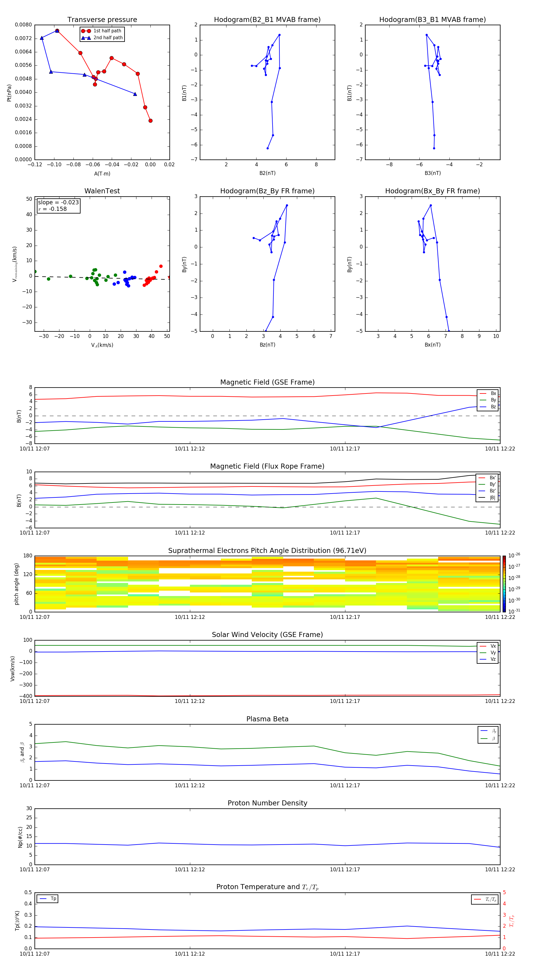The width and height of the screenshot is (535, 980).
Task: Click the '2nd half path' legend entry
Action: coord(102,38)
